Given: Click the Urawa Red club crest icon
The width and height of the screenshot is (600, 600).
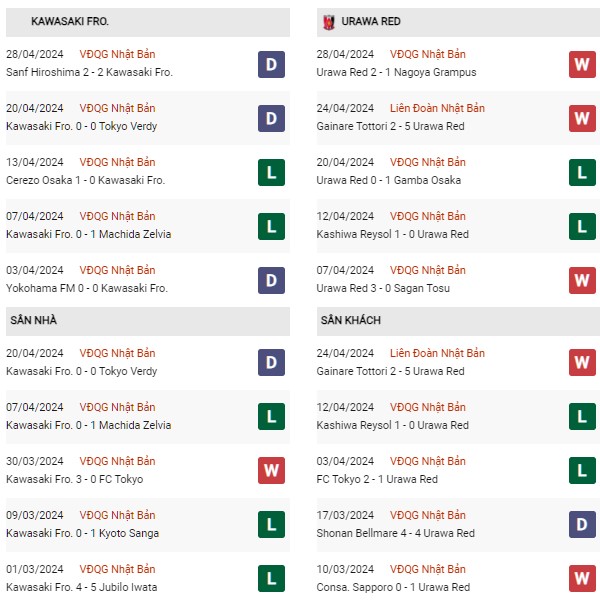Looking at the screenshot, I should click(x=329, y=22).
